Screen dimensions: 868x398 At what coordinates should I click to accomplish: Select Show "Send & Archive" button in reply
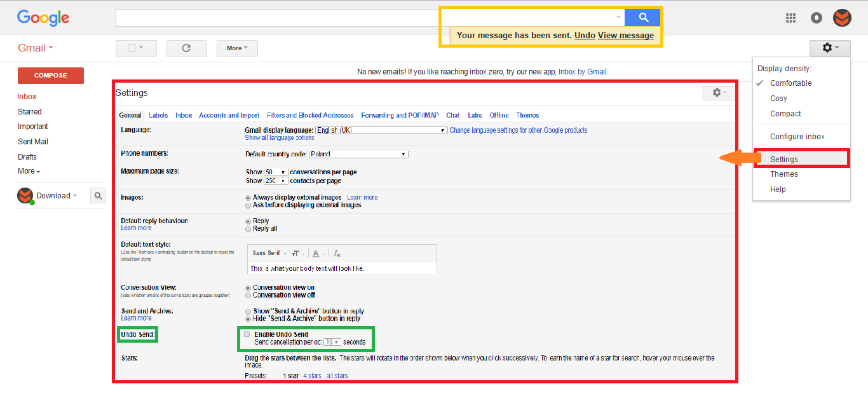(x=248, y=312)
